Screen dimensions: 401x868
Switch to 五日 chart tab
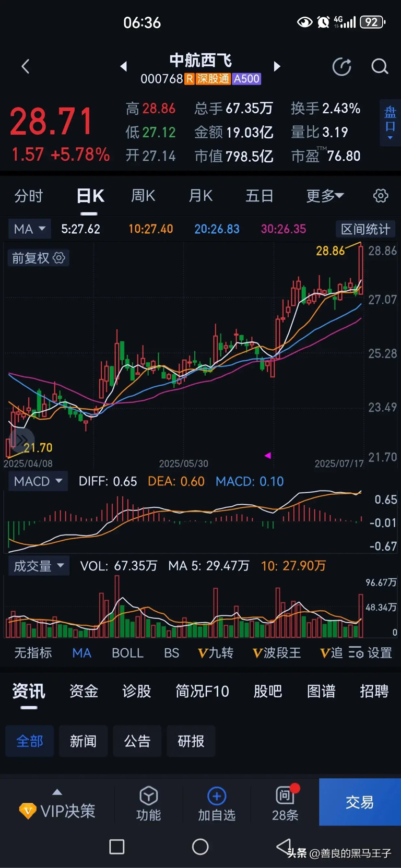[x=260, y=196]
